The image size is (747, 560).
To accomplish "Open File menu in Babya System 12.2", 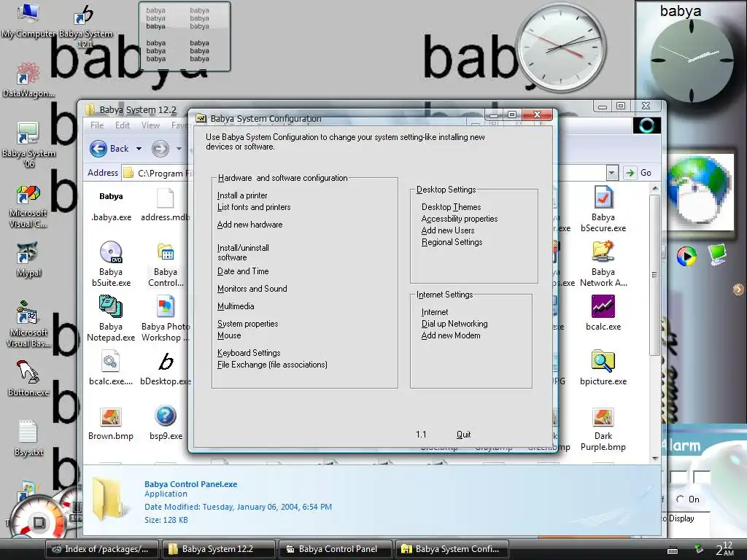I will [97, 125].
